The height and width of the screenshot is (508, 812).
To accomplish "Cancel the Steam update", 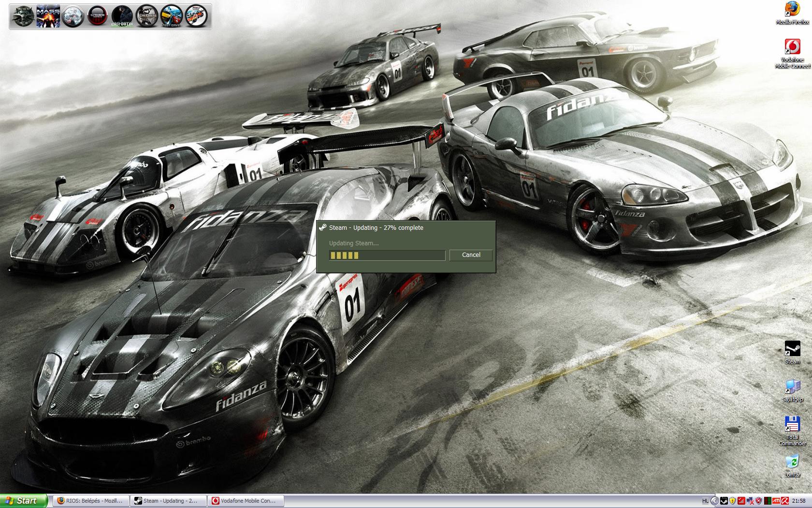I will tap(471, 255).
